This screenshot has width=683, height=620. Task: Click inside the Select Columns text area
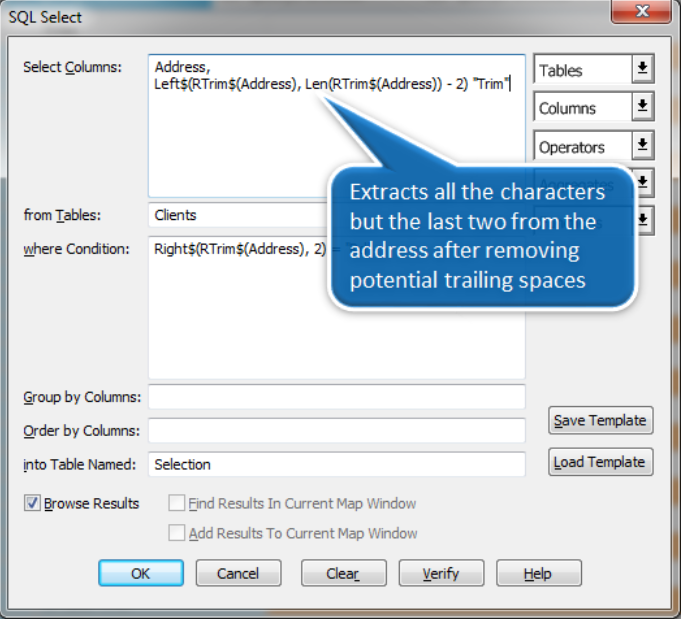[x=336, y=150]
